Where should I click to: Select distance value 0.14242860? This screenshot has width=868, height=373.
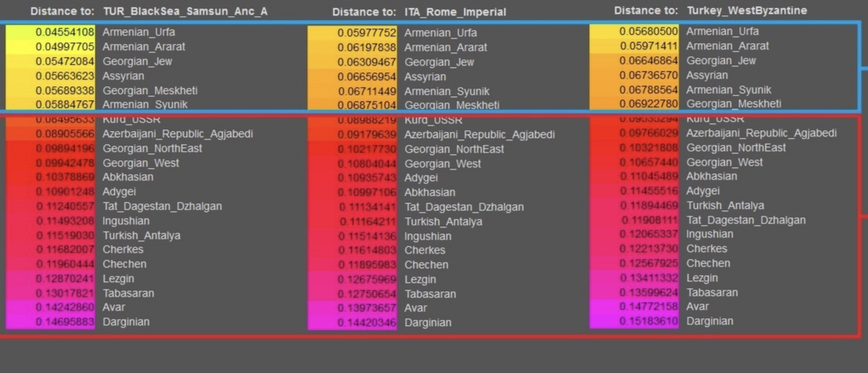65,307
